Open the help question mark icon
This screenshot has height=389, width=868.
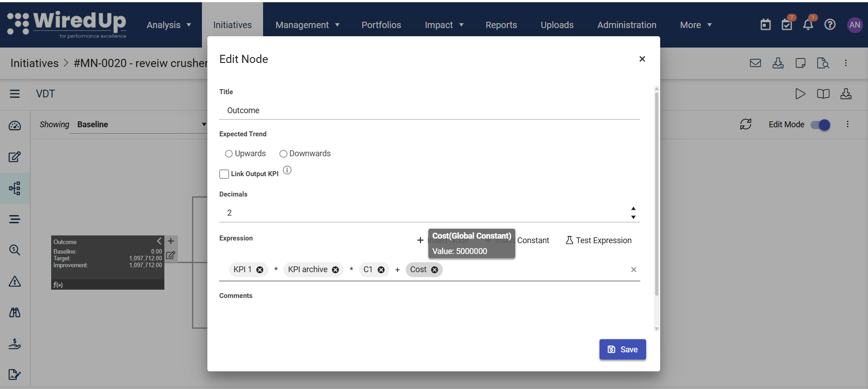[830, 24]
